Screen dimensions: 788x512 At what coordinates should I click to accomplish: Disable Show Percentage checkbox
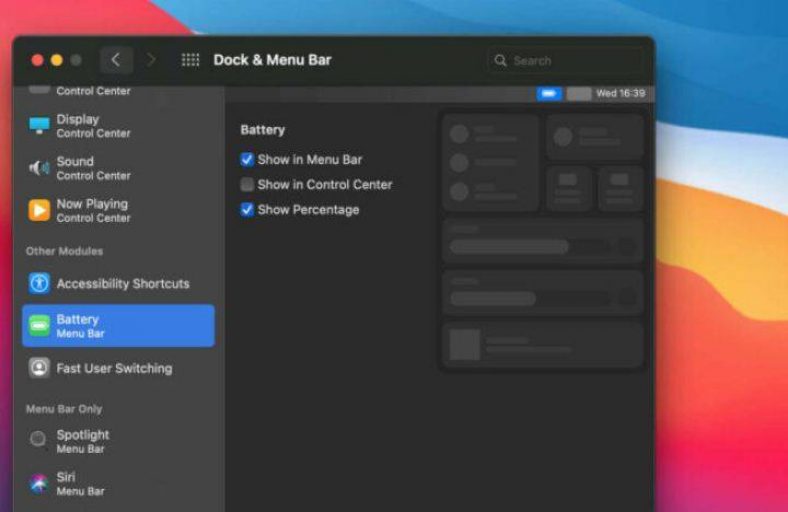tap(247, 210)
